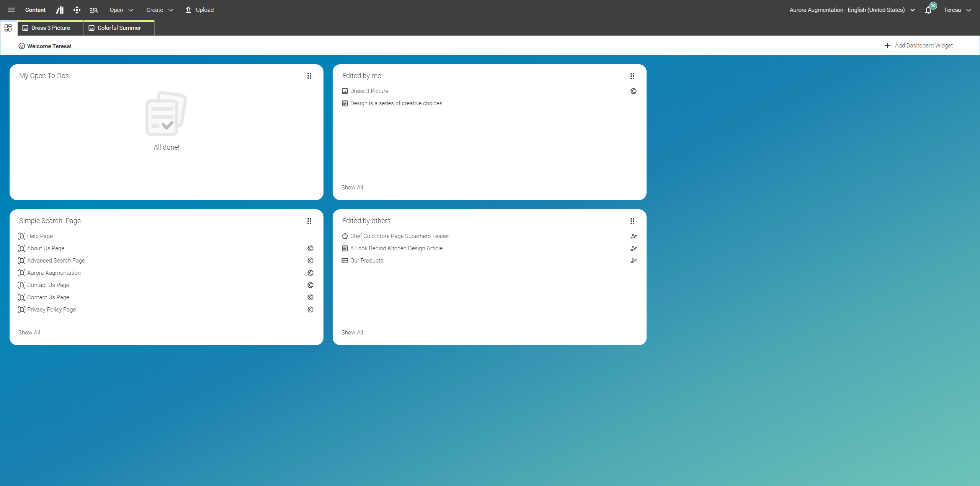Click Add Dashboard Widget button
Screen dimensions: 980x486
point(919,46)
